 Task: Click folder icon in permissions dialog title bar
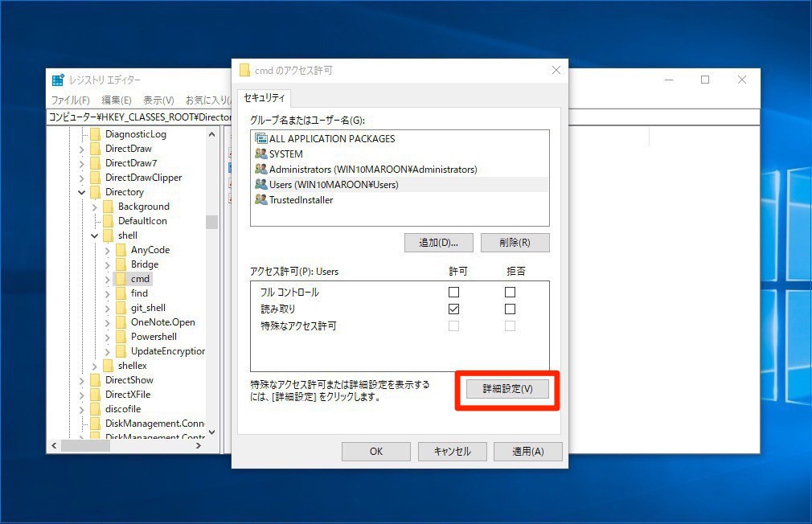pos(244,71)
